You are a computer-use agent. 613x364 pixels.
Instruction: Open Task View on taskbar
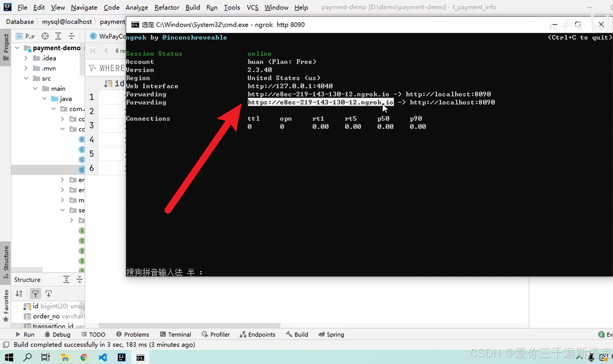coord(45,357)
